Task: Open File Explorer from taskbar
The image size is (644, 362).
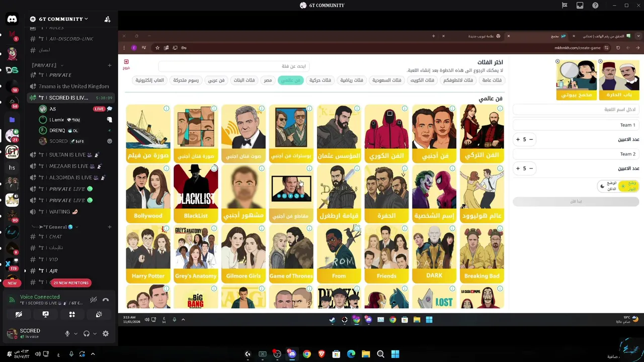Action: [366, 354]
